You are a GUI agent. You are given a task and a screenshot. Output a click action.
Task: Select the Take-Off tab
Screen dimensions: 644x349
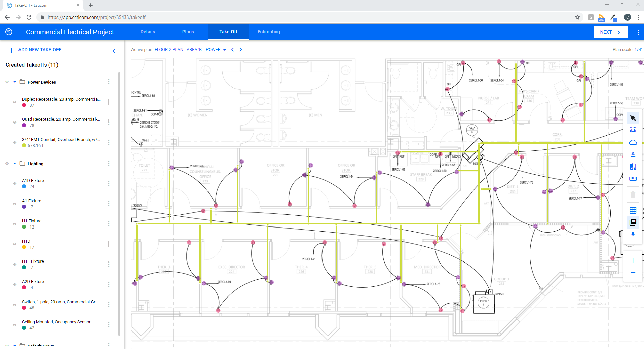(x=228, y=32)
